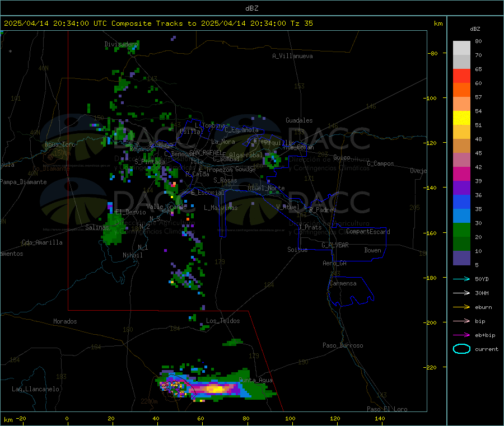The image size is (504, 426).
Task: Click the slate 5 dBZ legend swatch
Action: pos(461,258)
